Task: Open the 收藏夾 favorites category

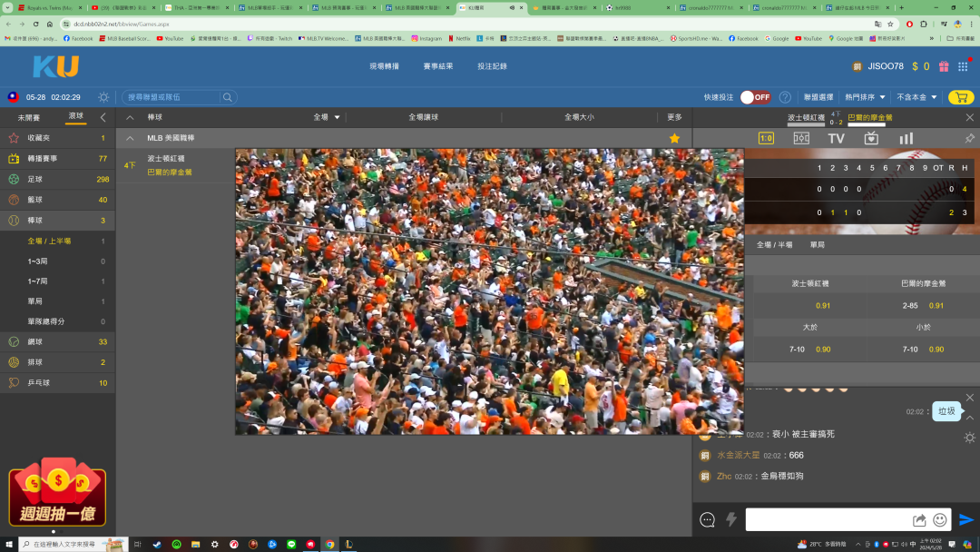Action: point(57,138)
